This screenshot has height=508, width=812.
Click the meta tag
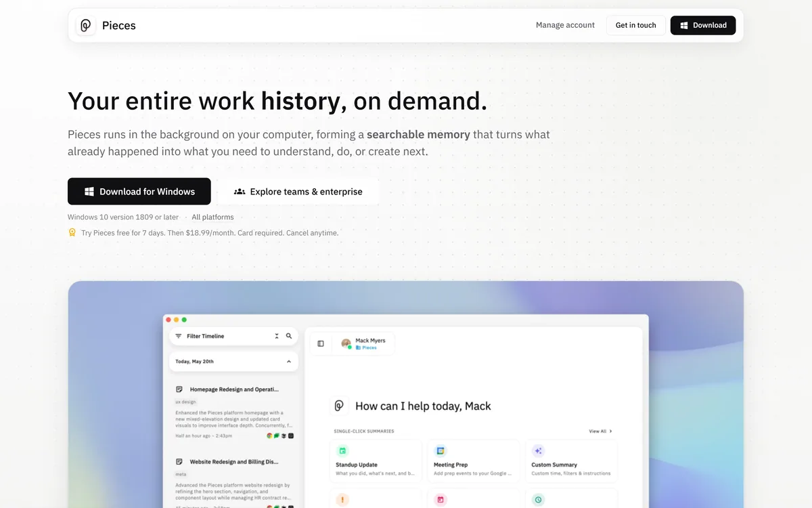click(x=181, y=474)
